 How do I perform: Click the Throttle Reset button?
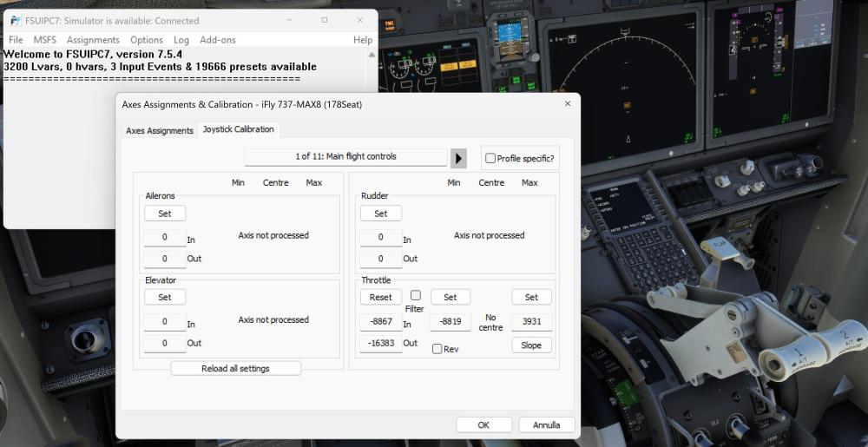[381, 297]
